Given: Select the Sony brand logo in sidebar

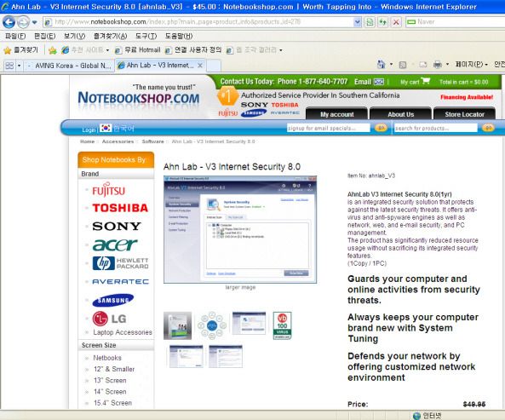Looking at the screenshot, I should click(x=117, y=226).
